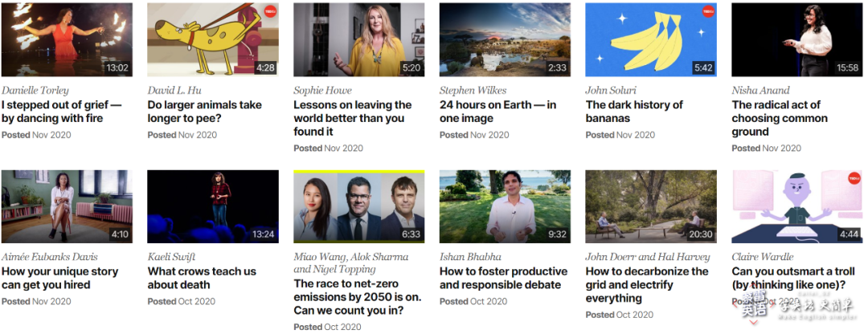Open the Aimée Eubanks Davis thumbnail
This screenshot has width=868, height=334.
67,206
